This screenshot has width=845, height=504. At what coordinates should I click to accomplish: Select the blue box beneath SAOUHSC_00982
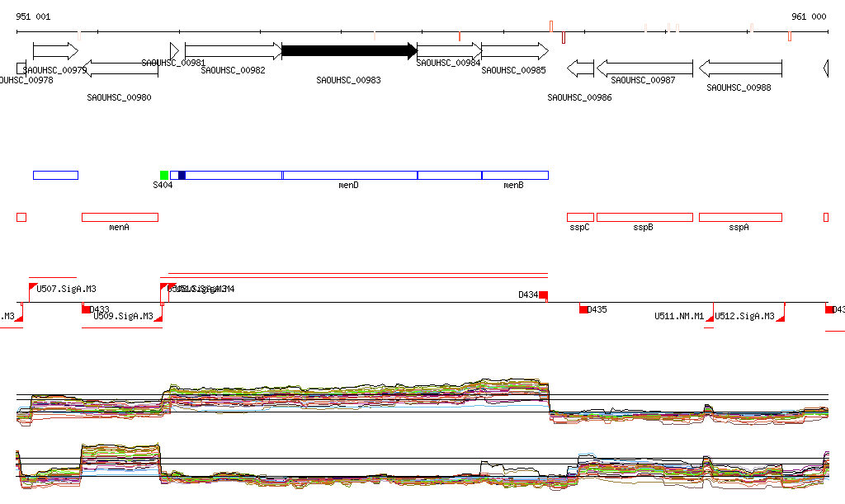pyautogui.click(x=234, y=175)
